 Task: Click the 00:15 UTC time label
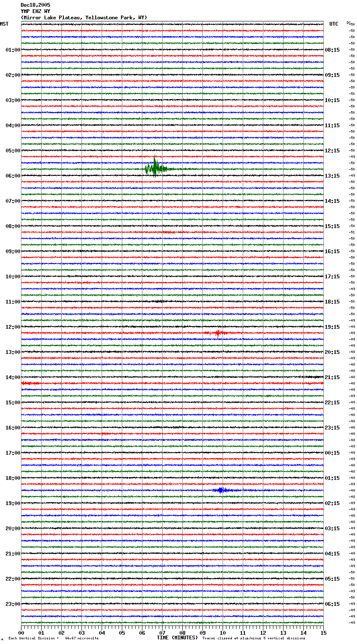tap(332, 453)
